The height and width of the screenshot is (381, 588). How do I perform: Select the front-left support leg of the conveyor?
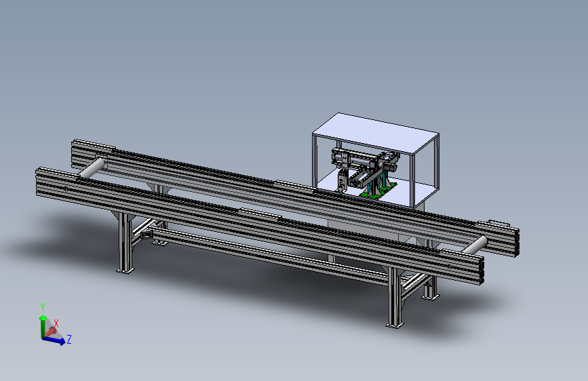click(125, 243)
